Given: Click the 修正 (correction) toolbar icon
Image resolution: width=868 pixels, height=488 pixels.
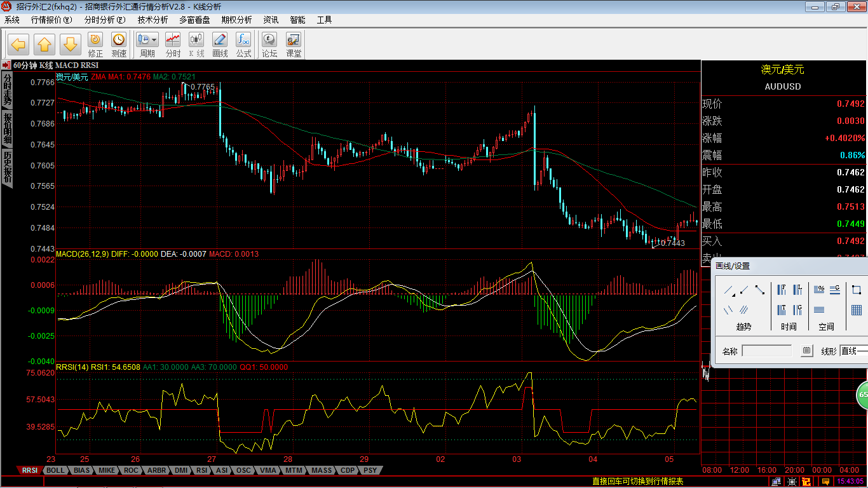Looking at the screenshot, I should (x=95, y=45).
